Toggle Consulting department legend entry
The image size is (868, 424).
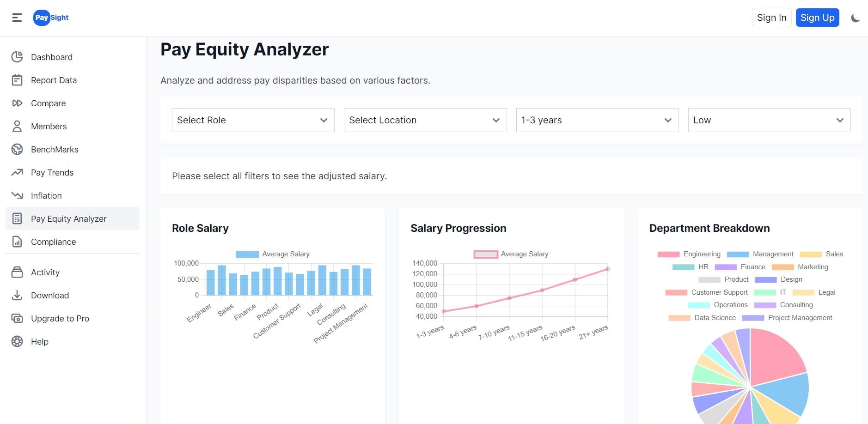coord(783,305)
